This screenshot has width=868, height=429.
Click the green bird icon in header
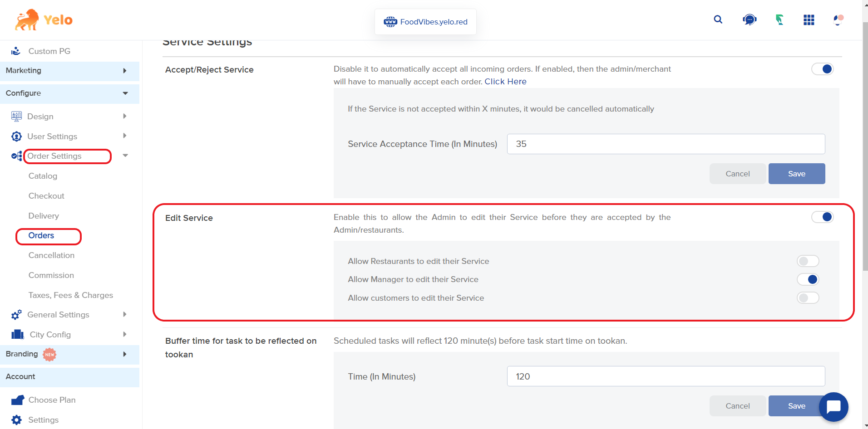779,19
